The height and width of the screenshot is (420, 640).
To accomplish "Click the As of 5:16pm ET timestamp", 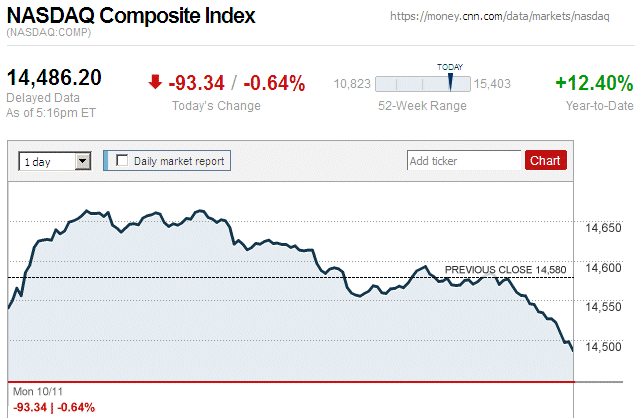I will (x=51, y=112).
